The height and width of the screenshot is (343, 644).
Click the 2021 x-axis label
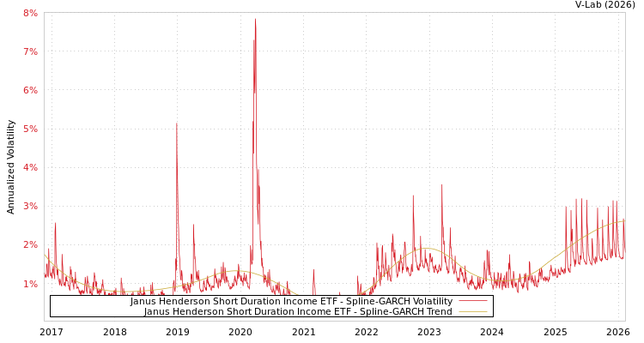coord(303,332)
